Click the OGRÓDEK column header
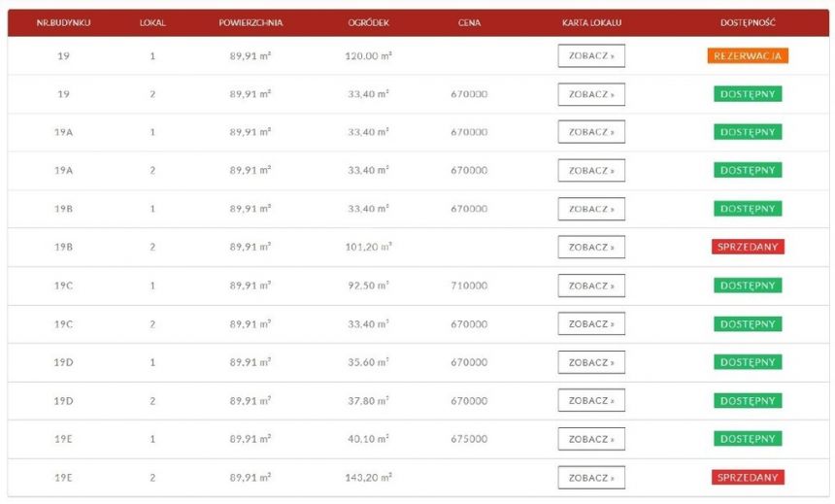Viewport: 835px width, 504px height. click(x=369, y=23)
